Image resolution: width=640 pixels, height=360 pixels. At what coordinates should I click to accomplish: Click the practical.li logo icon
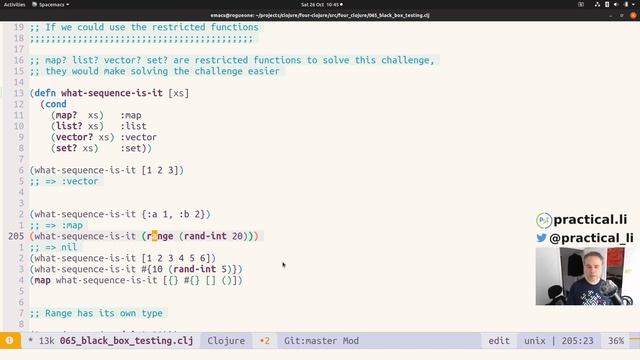[544, 220]
